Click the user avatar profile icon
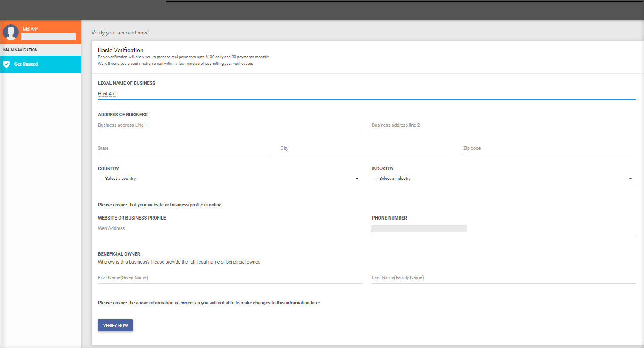Viewport: 644px width, 348px height. pos(11,32)
